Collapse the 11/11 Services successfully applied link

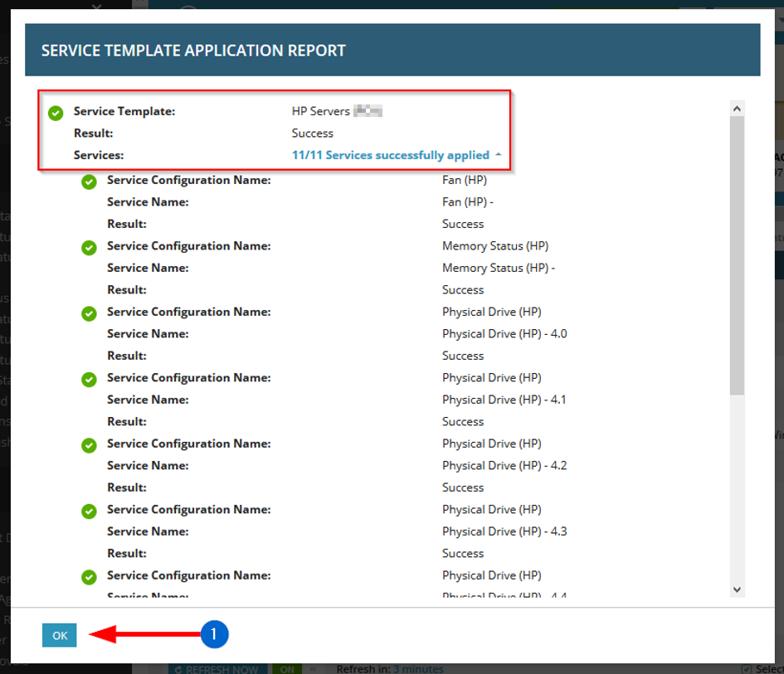(x=397, y=155)
